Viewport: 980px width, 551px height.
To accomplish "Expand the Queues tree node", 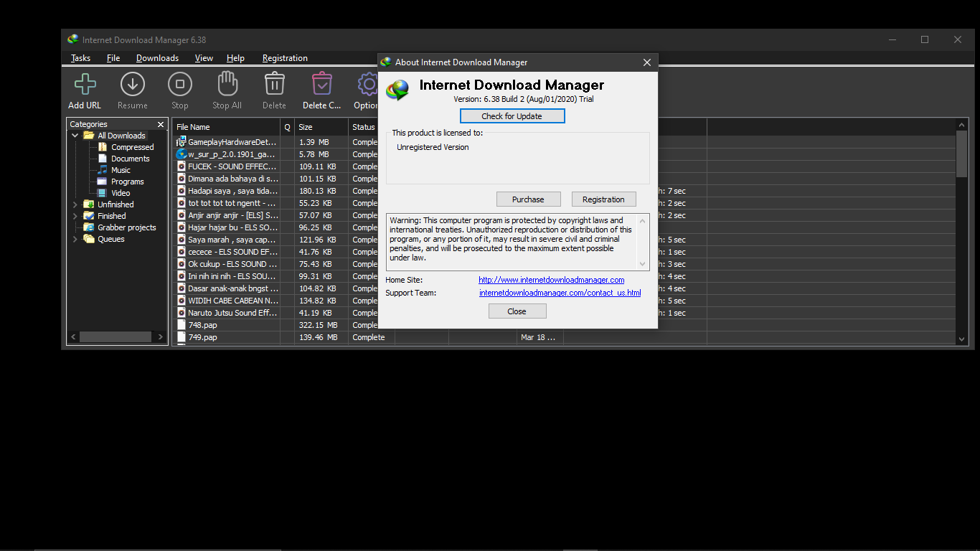I will click(x=75, y=239).
